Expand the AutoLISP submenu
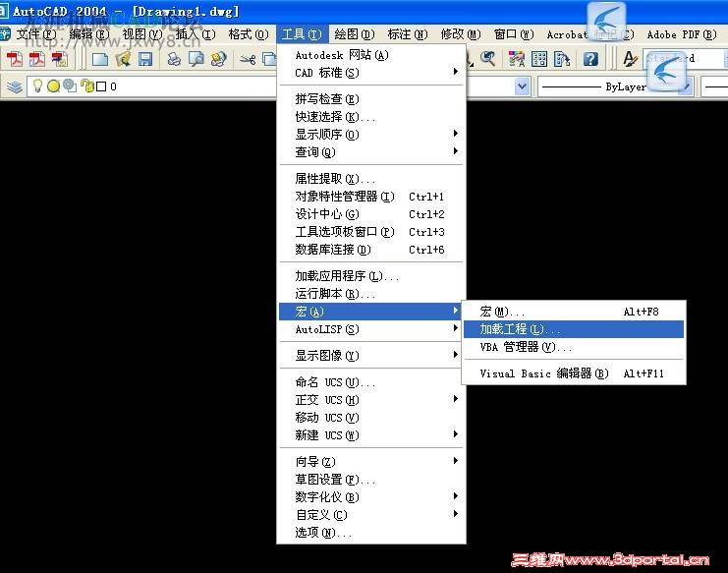This screenshot has width=728, height=573. pyautogui.click(x=370, y=329)
